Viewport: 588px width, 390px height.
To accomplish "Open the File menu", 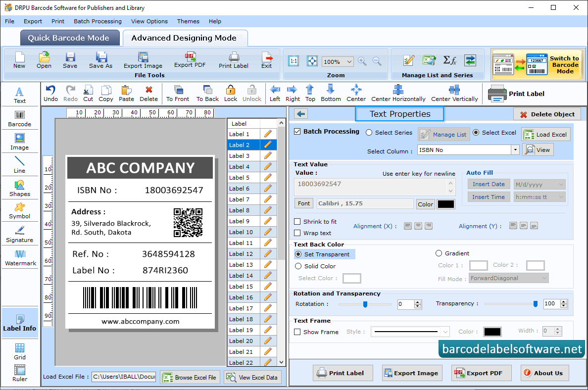I will point(10,21).
